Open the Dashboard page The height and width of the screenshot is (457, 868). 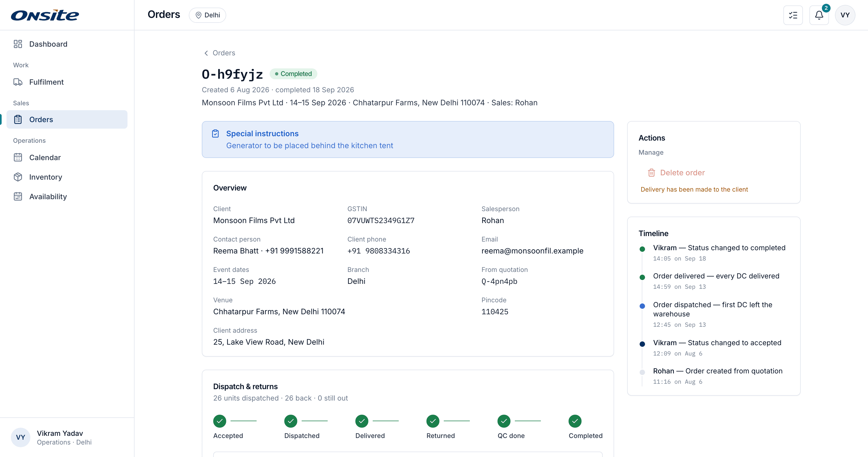pyautogui.click(x=67, y=44)
